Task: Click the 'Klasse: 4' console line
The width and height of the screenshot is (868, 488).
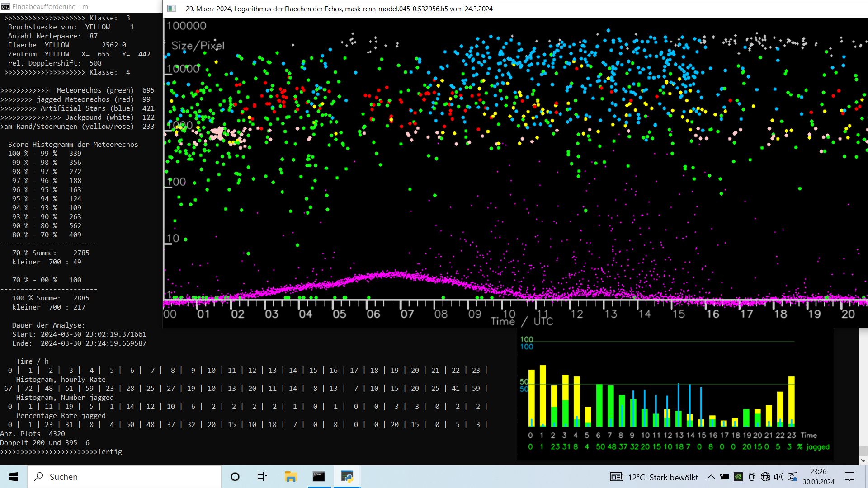Action: click(x=67, y=72)
